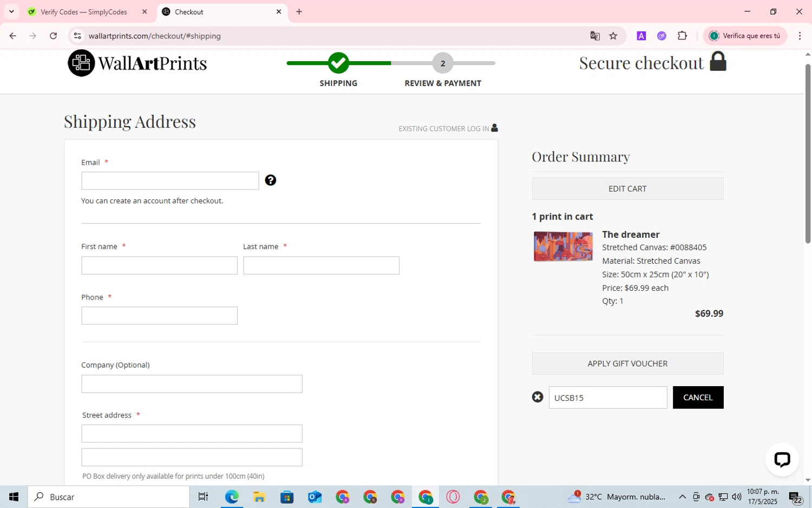Click the page vertical scrollbar thumb

tap(808, 153)
